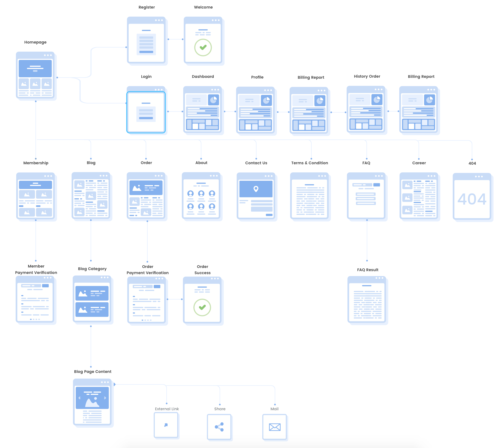Select the Homepage wireframe thumbnail
The image size is (502, 448).
pos(35,75)
